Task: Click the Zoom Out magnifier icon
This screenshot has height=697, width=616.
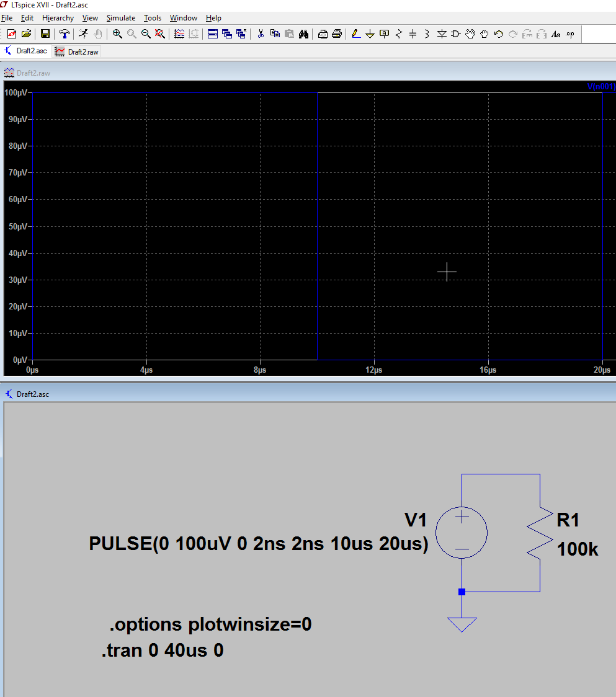Action: (146, 33)
